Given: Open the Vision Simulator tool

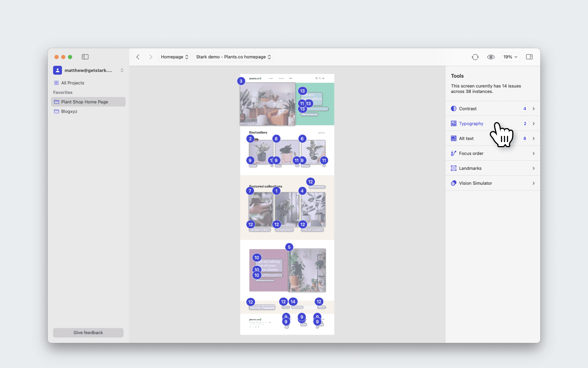Looking at the screenshot, I should [x=493, y=183].
